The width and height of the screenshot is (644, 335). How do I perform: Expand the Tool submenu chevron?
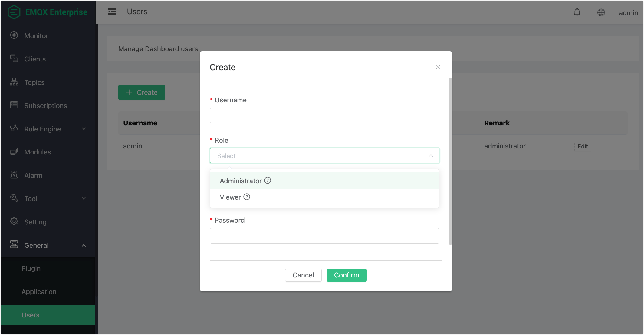point(84,198)
